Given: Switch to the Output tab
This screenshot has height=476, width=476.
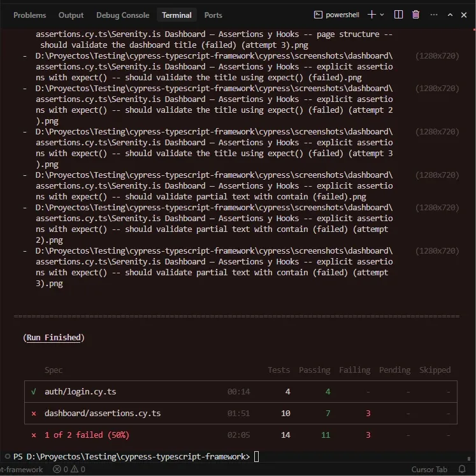Looking at the screenshot, I should coord(71,15).
